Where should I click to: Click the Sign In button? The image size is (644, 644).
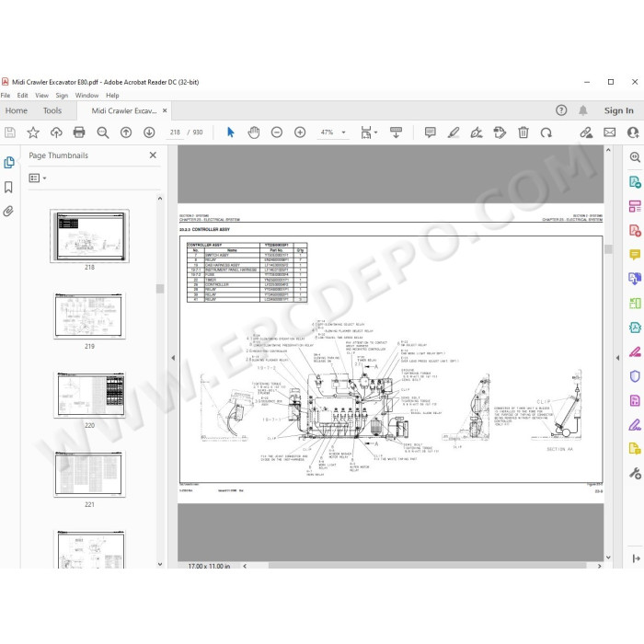618,110
